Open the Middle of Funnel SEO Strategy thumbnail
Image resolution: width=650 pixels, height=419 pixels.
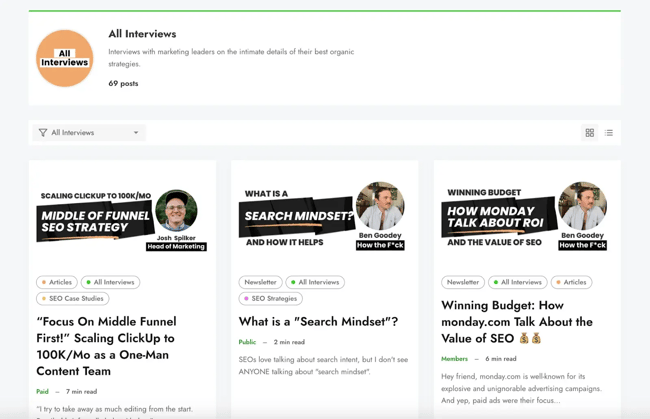pyautogui.click(x=122, y=218)
